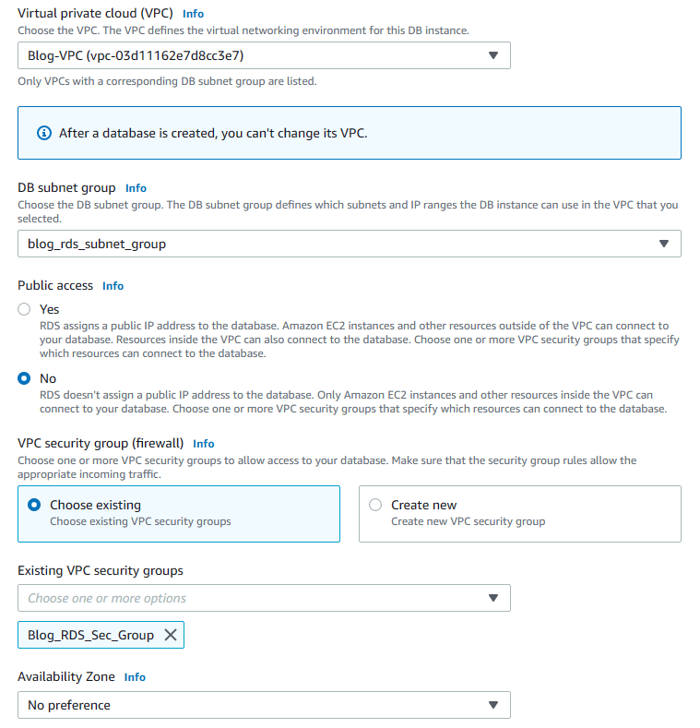Viewport: 700px width, 728px height.
Task: Click the security groups dropdown arrow icon
Action: pos(492,598)
